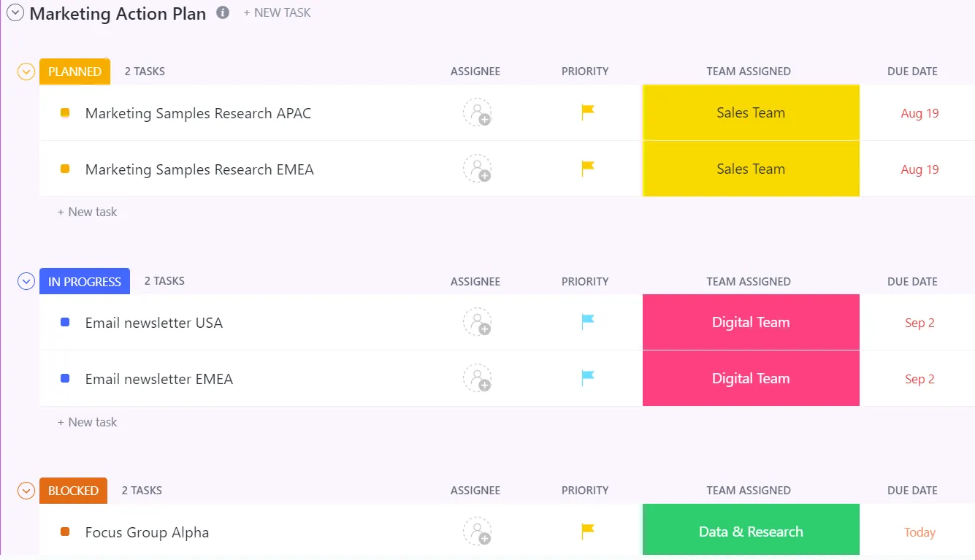Edit Aug 19 due date of Research EMEA task
The height and width of the screenshot is (560, 975).
[x=919, y=169]
